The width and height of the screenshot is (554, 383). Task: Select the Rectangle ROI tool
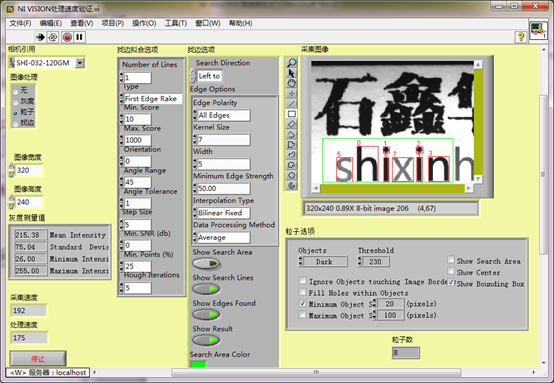[x=291, y=114]
